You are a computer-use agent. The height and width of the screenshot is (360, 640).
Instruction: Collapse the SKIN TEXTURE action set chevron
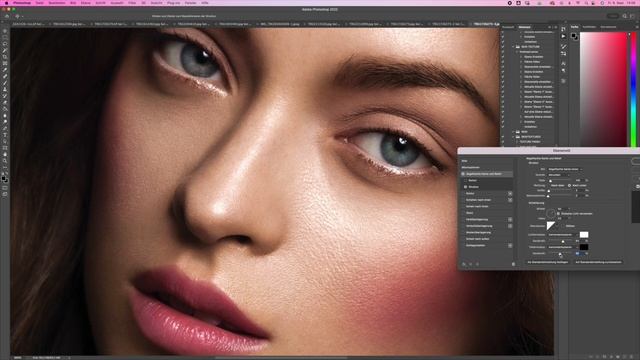pyautogui.click(x=513, y=47)
